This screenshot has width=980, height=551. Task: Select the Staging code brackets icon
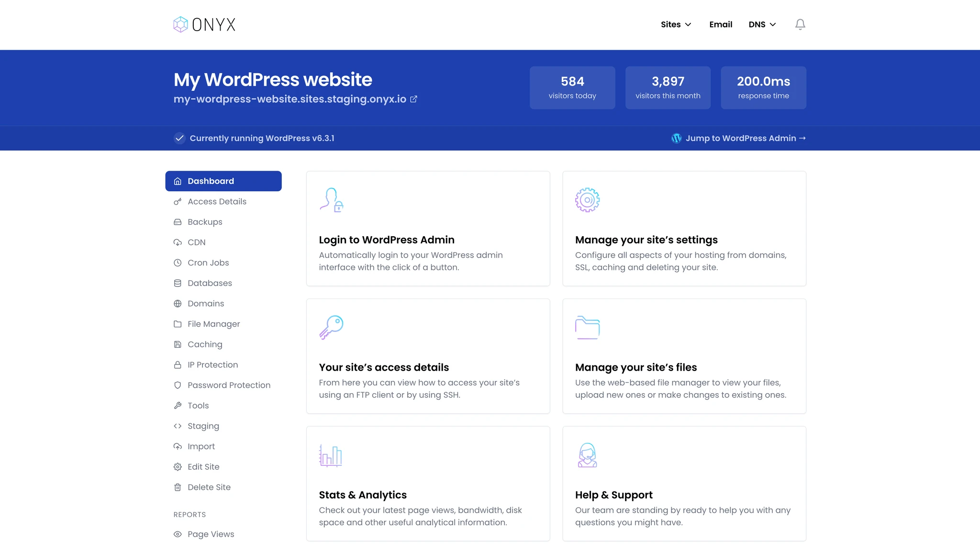pyautogui.click(x=178, y=426)
